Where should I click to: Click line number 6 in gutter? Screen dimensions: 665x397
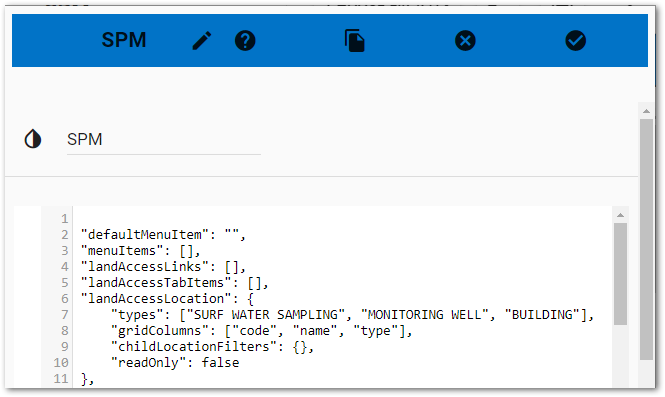[64, 299]
